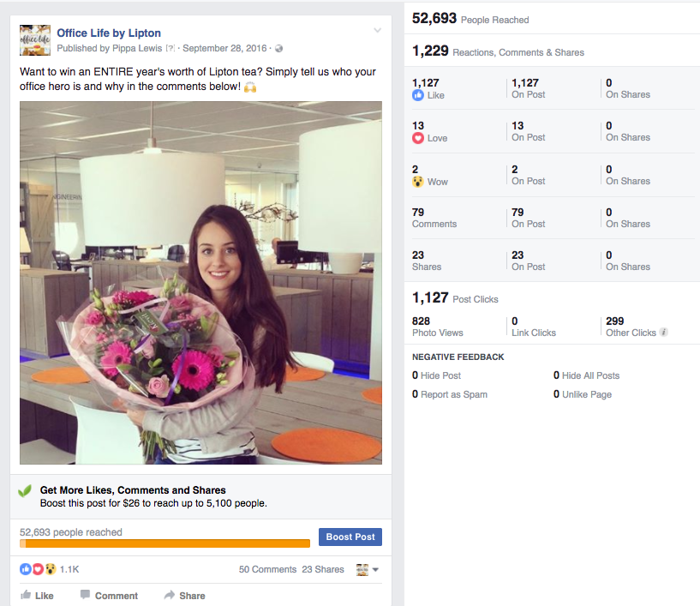Click the 13 On Post Love value
Viewport: 700px width, 606px height.
pos(528,131)
